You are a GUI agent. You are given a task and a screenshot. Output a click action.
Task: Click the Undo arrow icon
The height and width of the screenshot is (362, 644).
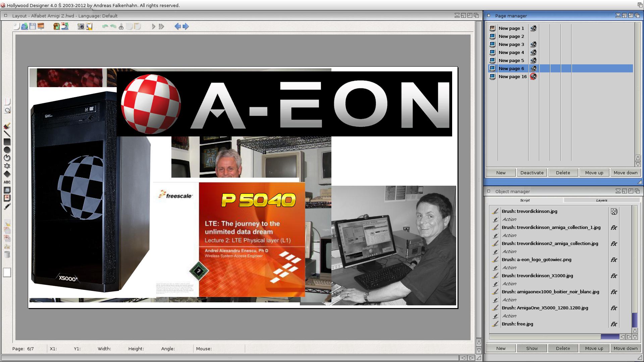105,26
